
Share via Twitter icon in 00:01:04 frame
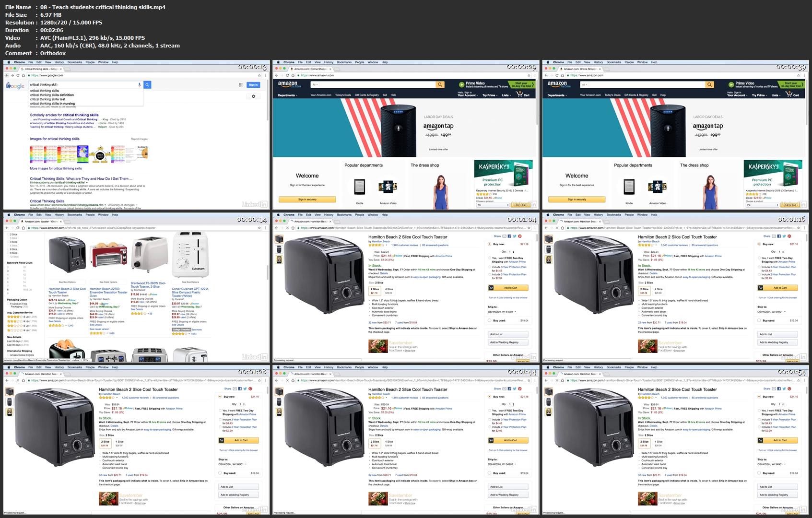tap(514, 236)
